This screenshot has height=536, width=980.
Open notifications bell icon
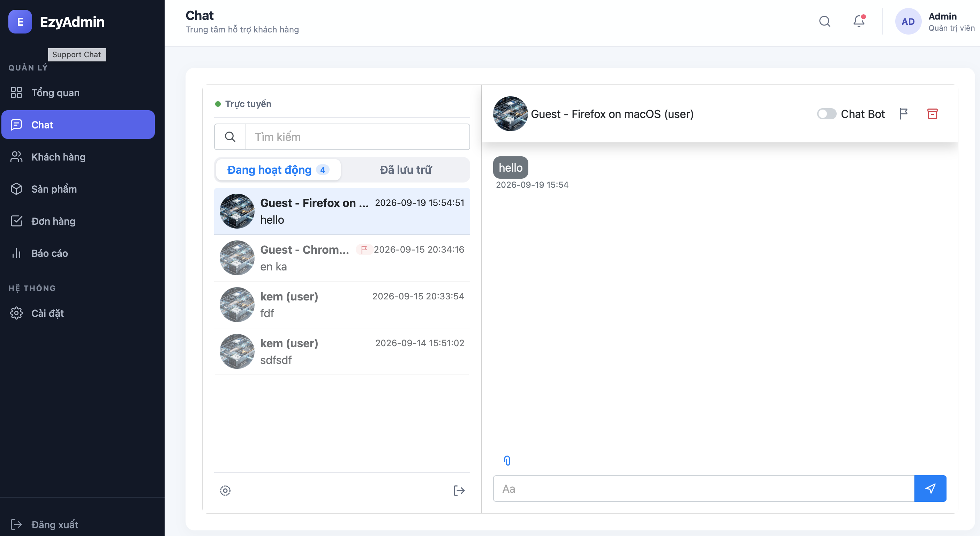(859, 21)
